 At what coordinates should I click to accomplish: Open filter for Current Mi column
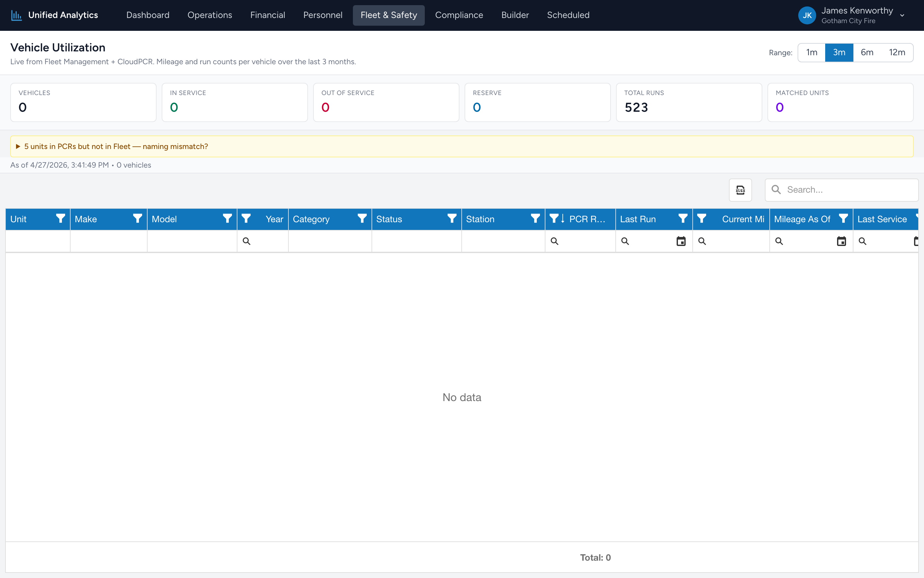(x=701, y=219)
